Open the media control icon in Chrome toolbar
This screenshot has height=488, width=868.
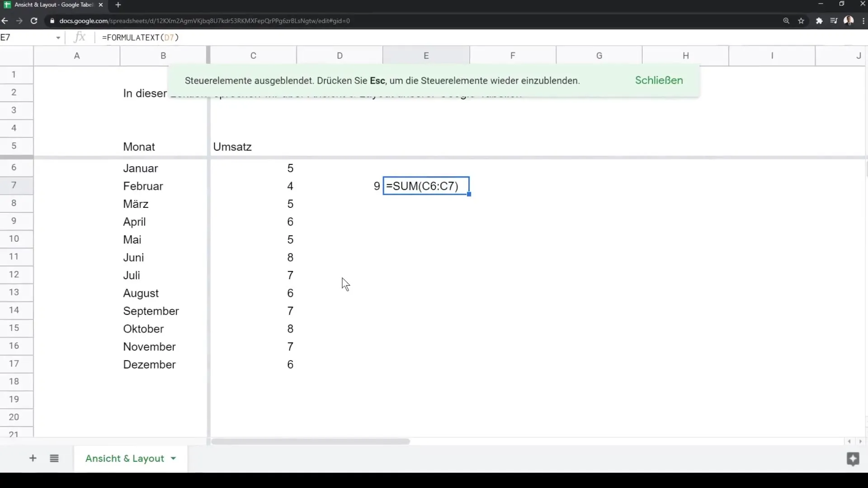[x=834, y=21]
